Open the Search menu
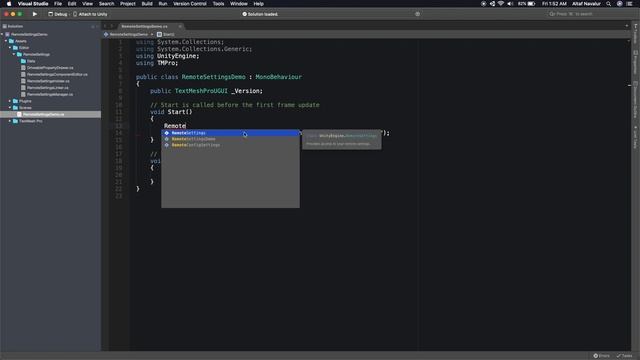This screenshot has width=640, height=360. [107, 4]
